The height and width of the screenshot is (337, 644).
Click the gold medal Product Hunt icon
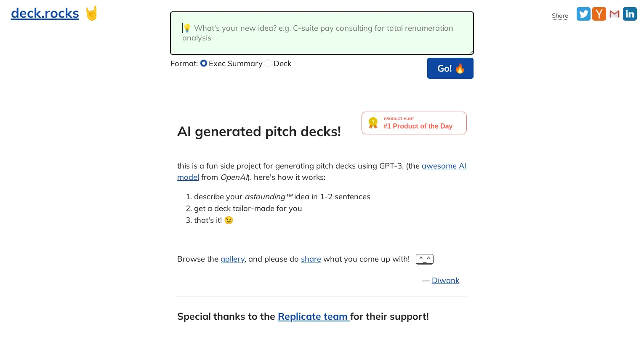pyautogui.click(x=373, y=123)
